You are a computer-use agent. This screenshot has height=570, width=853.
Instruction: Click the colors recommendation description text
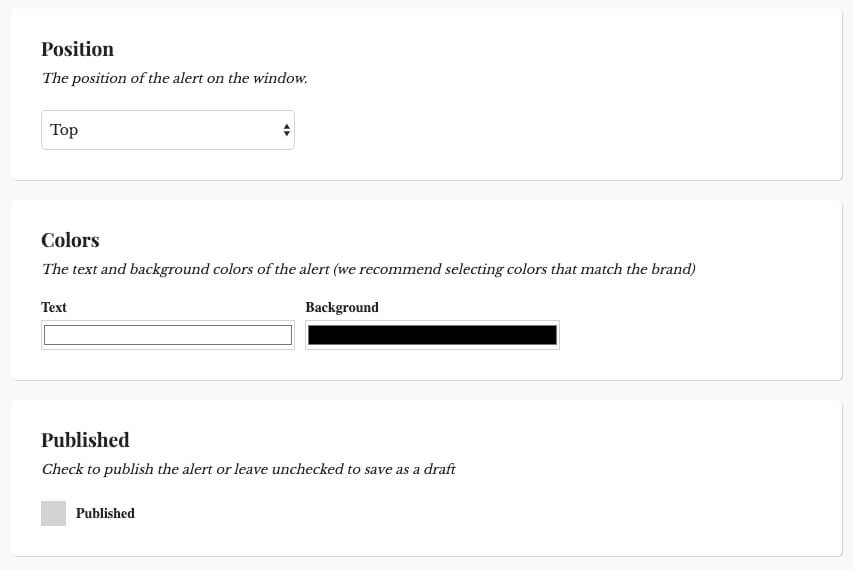(369, 269)
